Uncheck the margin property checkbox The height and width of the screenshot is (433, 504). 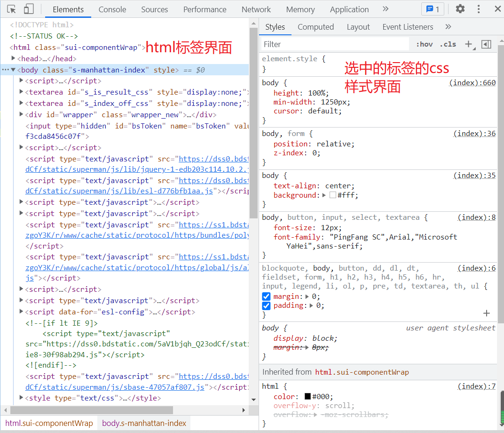point(267,297)
